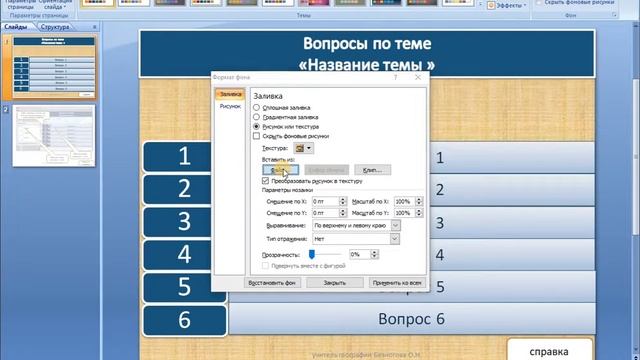Open the Ориентация слайда dropdown
The width and height of the screenshot is (640, 360).
(56, 4)
